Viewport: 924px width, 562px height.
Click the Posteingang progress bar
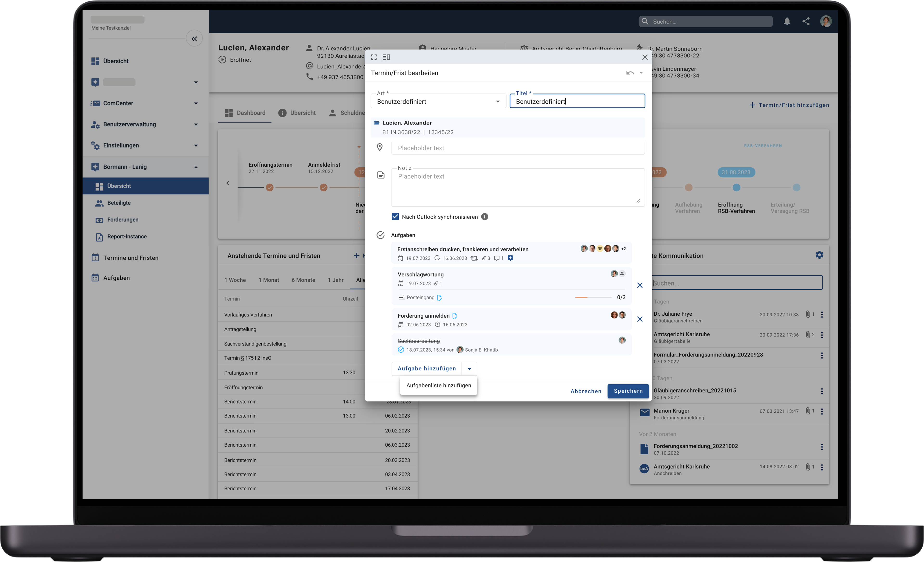[x=593, y=298]
